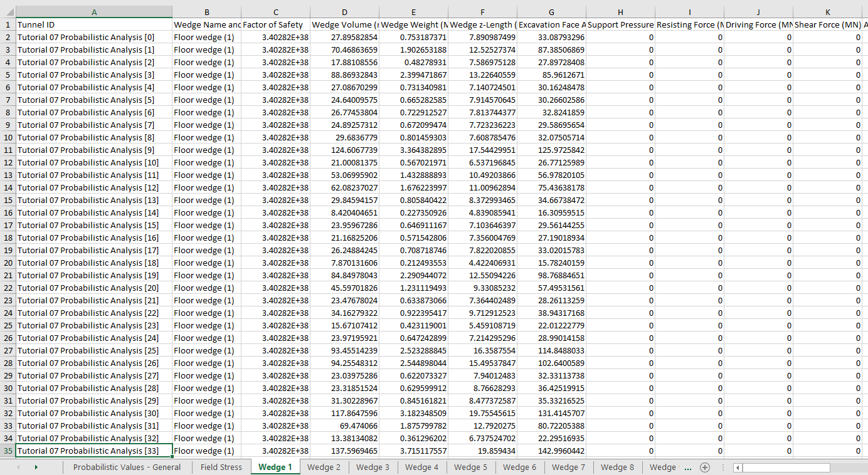Select column H header
The image size is (868, 475).
click(621, 12)
